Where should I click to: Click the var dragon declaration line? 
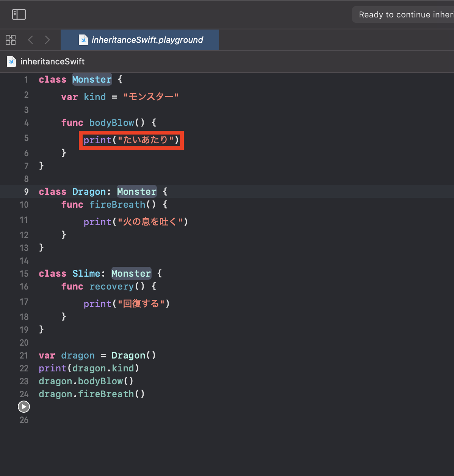[x=97, y=355]
